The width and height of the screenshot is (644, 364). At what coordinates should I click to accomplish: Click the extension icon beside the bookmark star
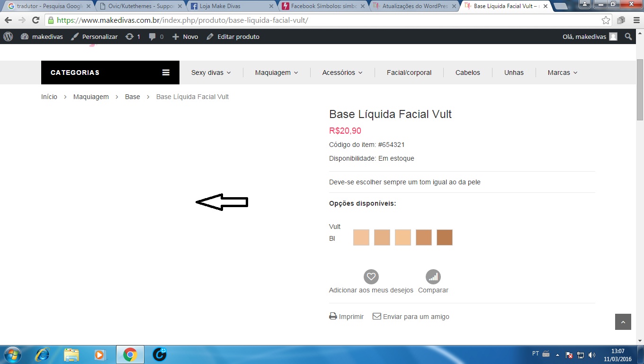click(621, 20)
